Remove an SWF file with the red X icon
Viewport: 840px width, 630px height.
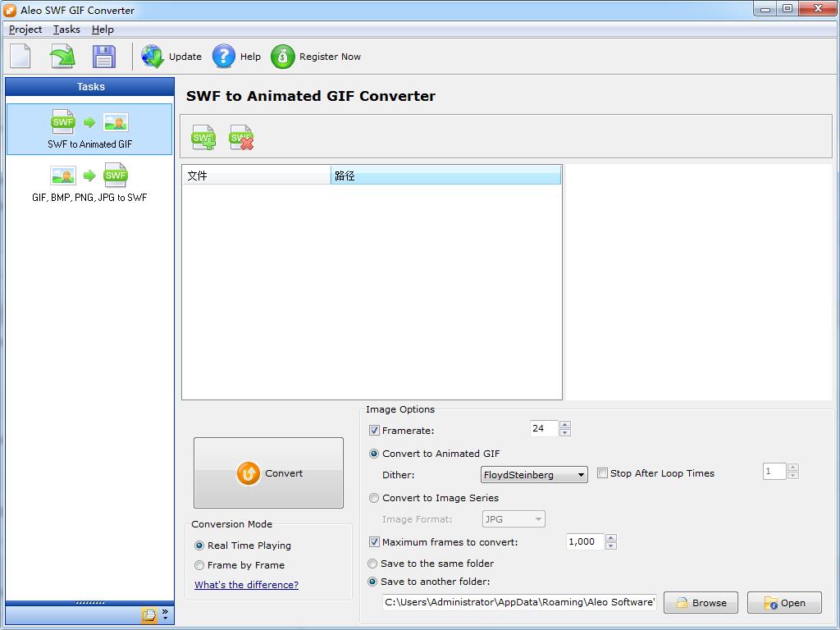coord(241,137)
